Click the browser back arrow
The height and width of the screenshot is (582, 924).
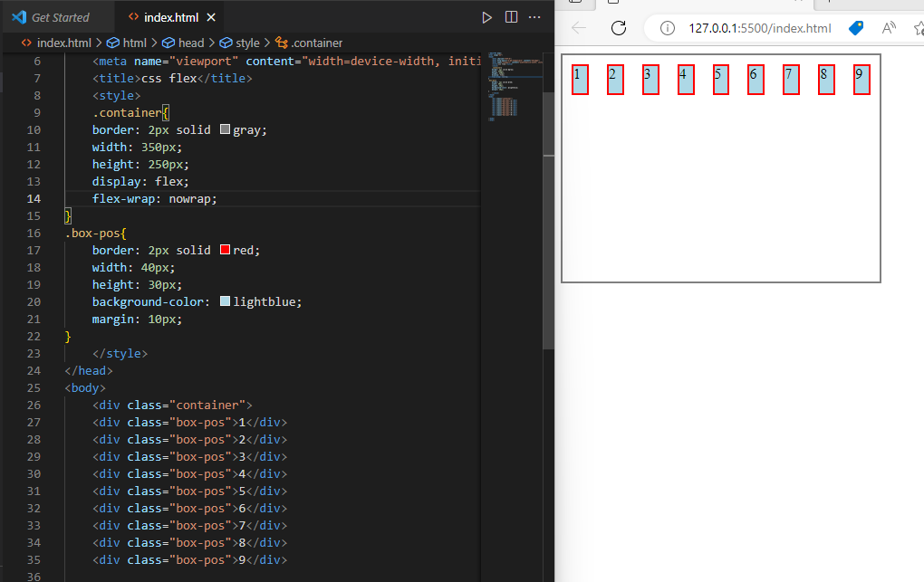[579, 28]
